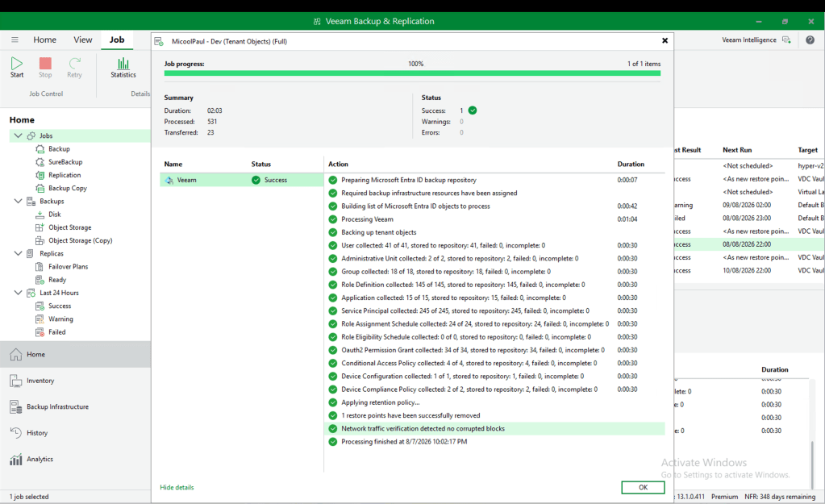
Task: Click the Hide details link
Action: [x=177, y=487]
